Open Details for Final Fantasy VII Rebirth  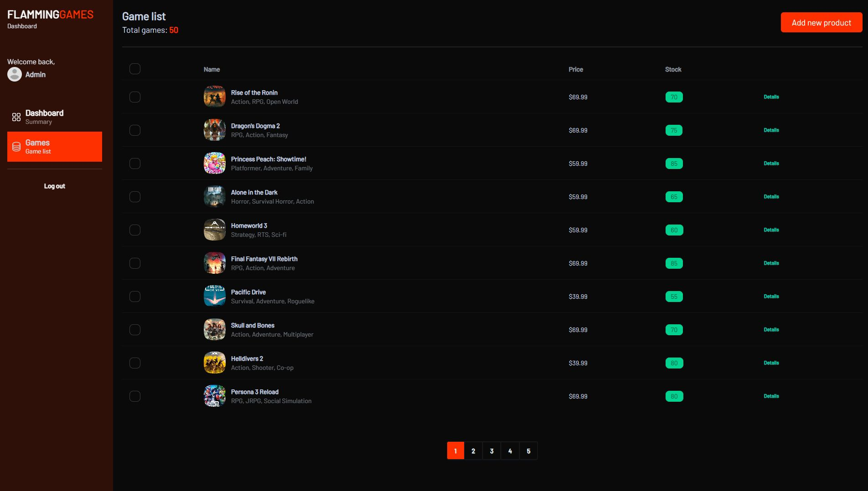771,263
